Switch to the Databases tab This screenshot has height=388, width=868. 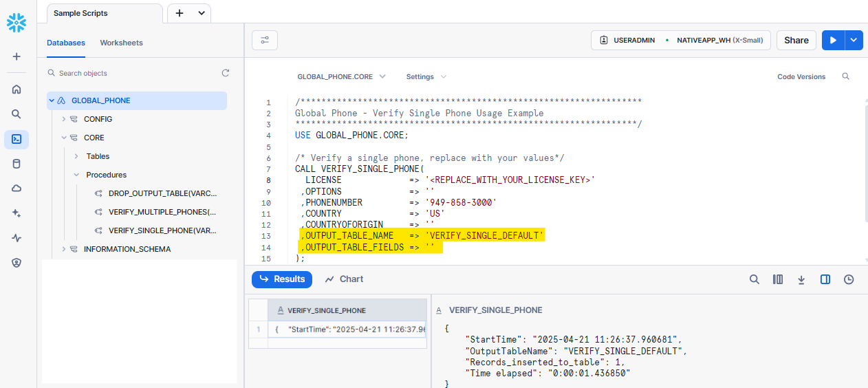coord(66,43)
